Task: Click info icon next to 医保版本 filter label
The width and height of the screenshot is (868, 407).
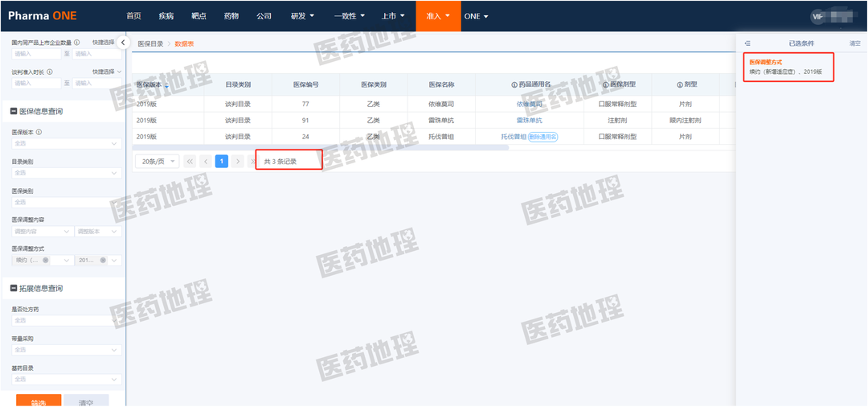Action: pyautogui.click(x=39, y=133)
